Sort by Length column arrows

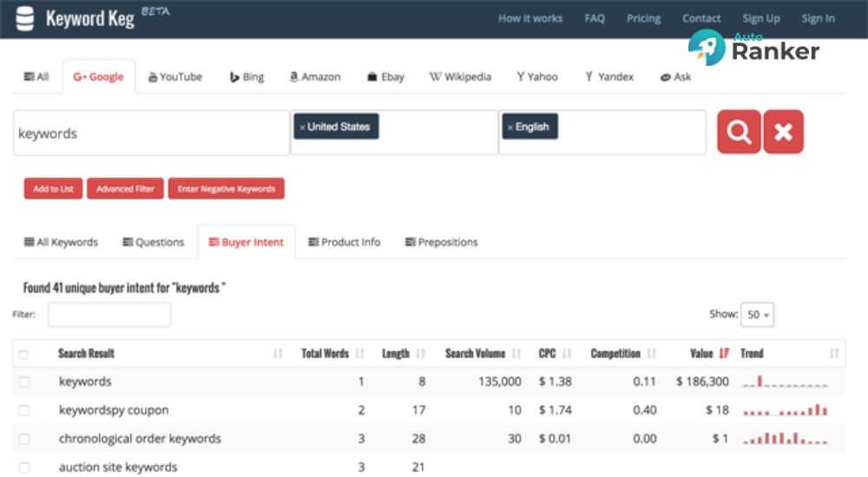(x=420, y=354)
